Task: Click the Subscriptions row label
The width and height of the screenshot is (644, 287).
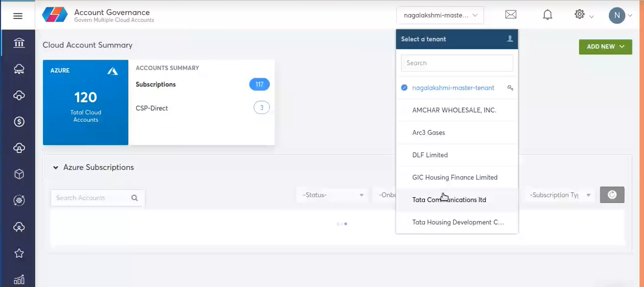Action: point(156,84)
